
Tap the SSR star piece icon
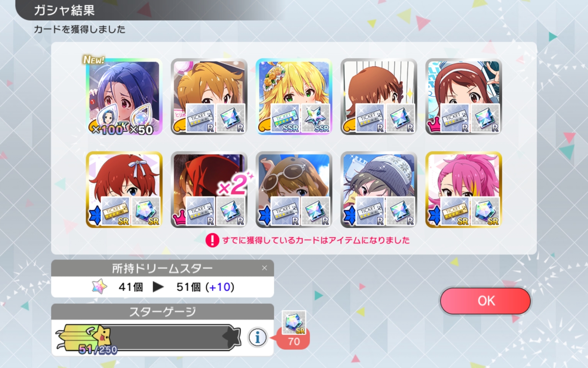coord(315,118)
